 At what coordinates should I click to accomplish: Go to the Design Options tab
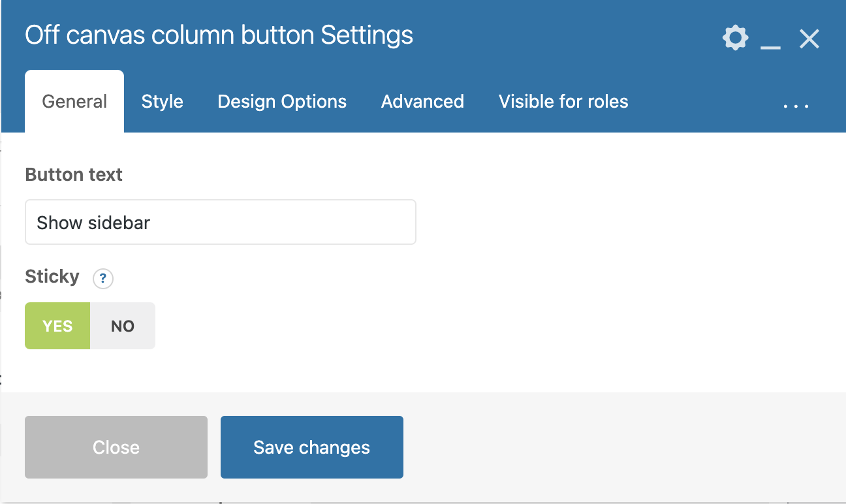click(x=282, y=102)
